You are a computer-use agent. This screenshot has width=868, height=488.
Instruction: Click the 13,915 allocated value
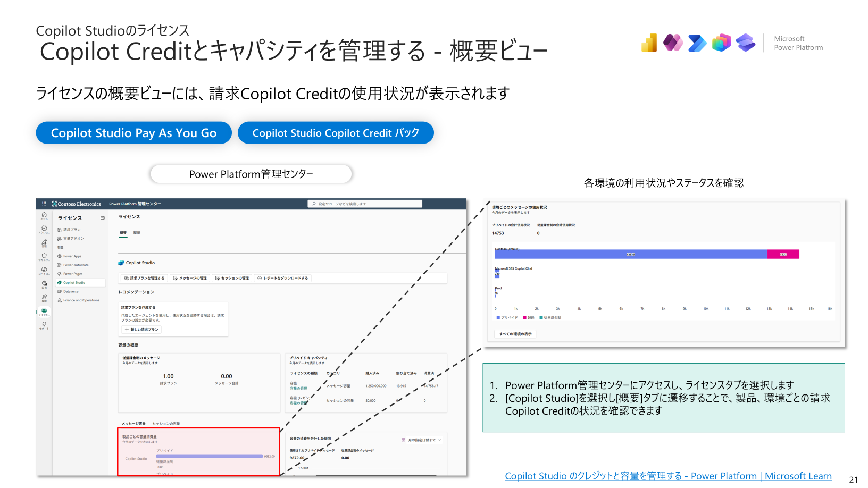401,386
